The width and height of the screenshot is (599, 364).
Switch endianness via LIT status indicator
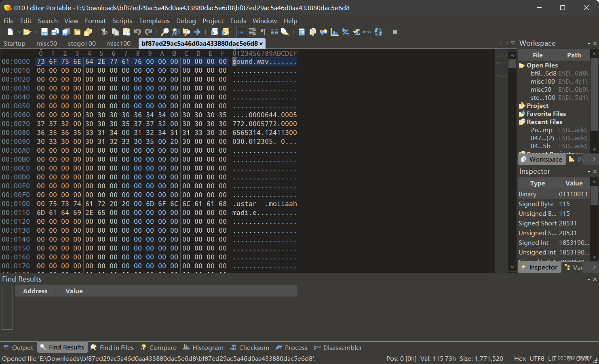click(552, 358)
